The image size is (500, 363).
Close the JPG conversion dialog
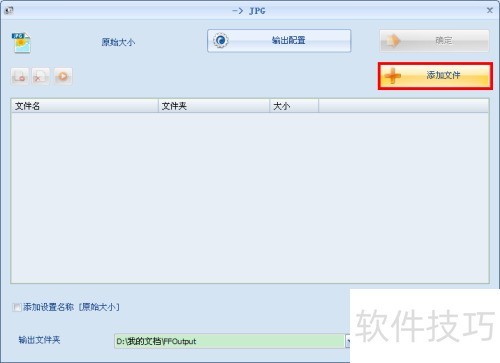490,10
